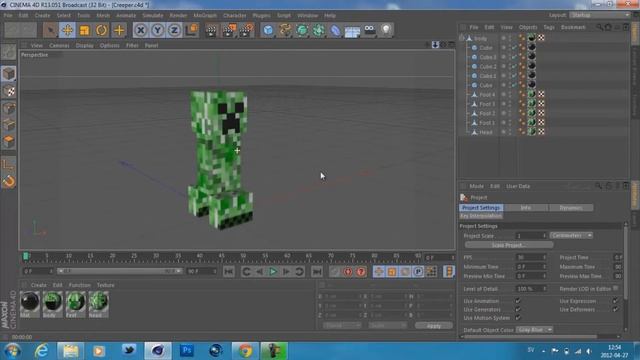Toggle enable checkmark for Cube.2 object
This screenshot has width=640, height=360.
[514, 67]
